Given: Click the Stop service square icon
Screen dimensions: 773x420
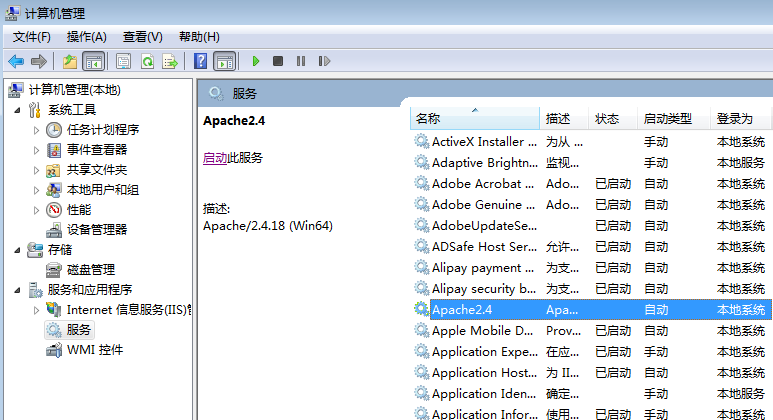Looking at the screenshot, I should (279, 61).
